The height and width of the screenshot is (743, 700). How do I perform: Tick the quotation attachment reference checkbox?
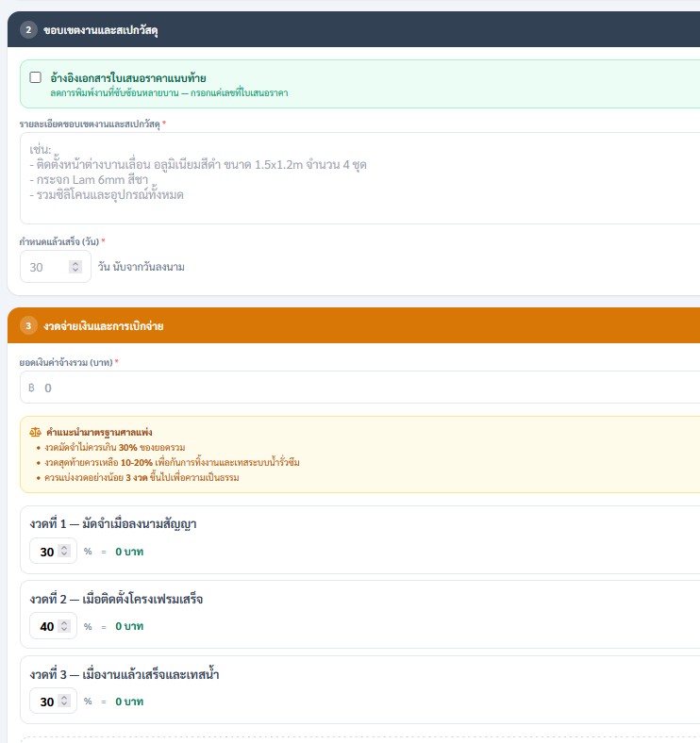[36, 77]
